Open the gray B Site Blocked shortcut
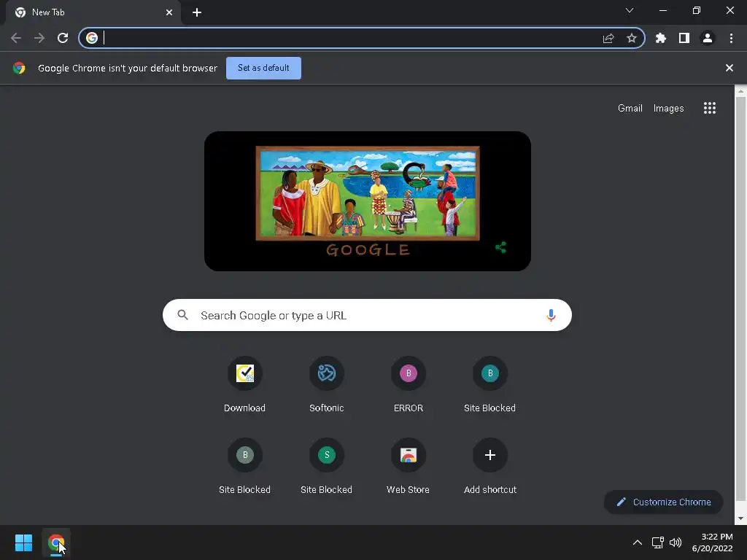 pyautogui.click(x=245, y=467)
